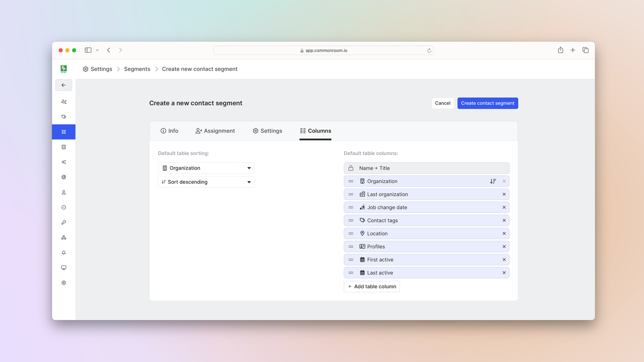Show the browser tab overview

tap(586, 50)
